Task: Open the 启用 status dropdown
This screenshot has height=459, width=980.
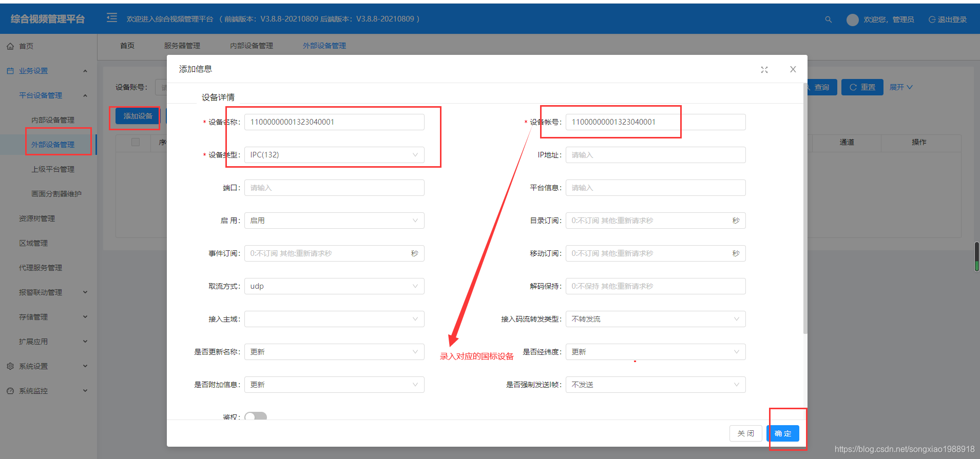Action: tap(334, 221)
